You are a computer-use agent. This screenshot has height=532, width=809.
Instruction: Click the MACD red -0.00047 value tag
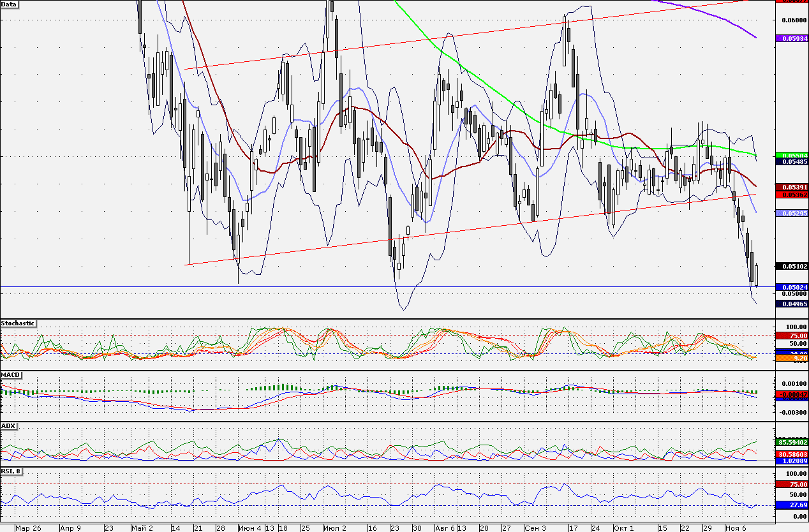(792, 395)
